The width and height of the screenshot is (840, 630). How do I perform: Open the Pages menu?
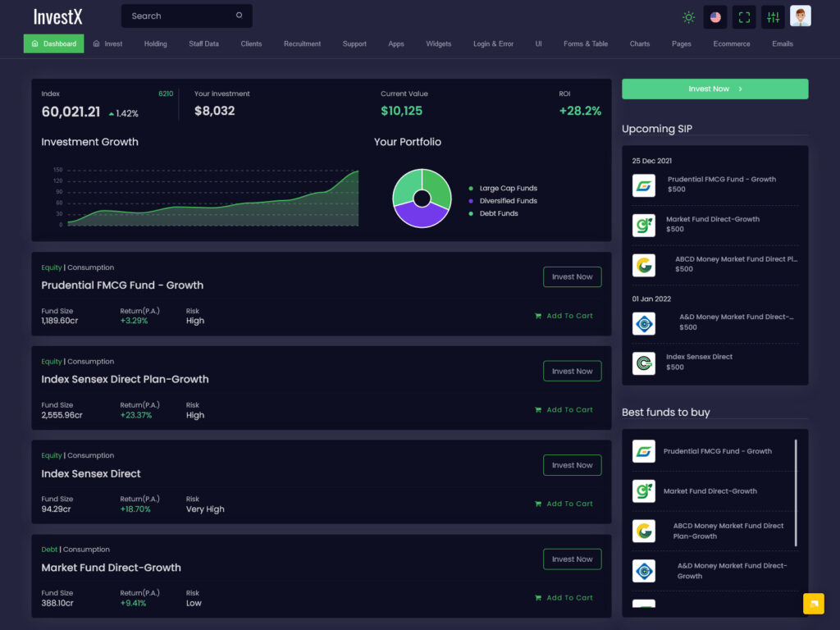(x=682, y=44)
